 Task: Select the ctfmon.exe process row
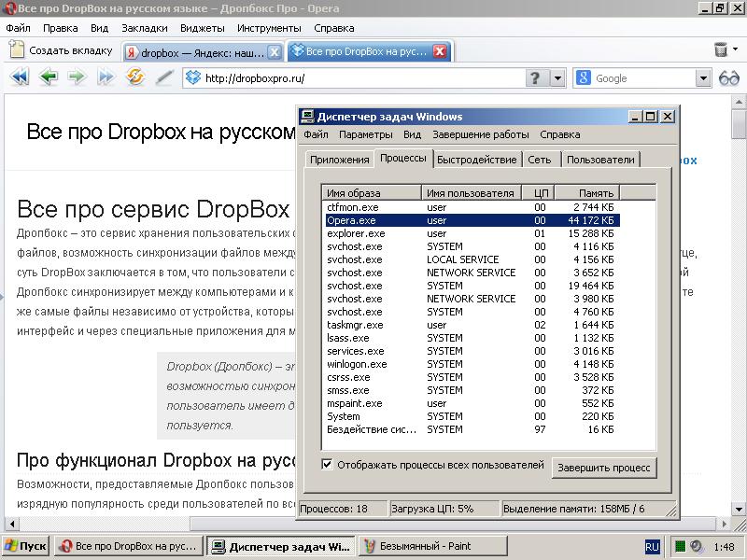(472, 207)
